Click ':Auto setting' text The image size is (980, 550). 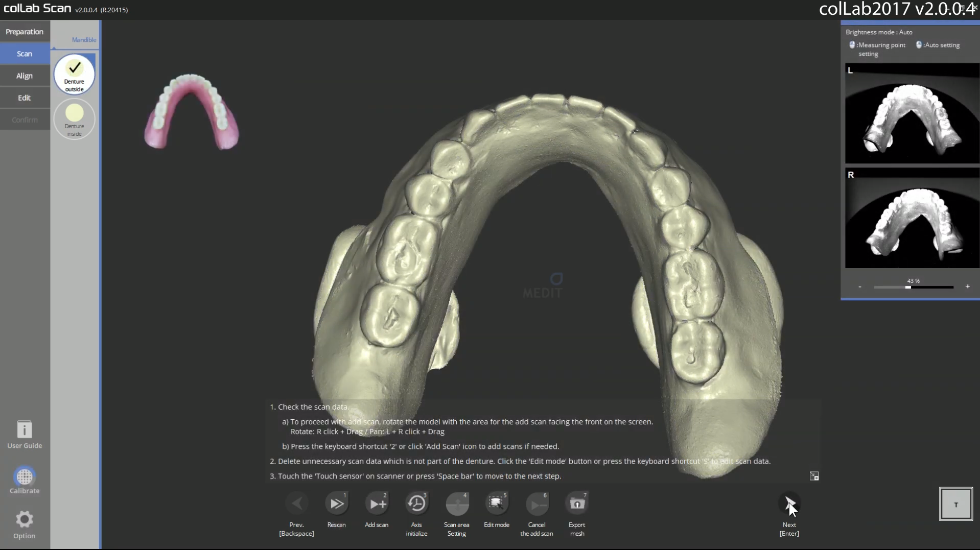pyautogui.click(x=941, y=45)
